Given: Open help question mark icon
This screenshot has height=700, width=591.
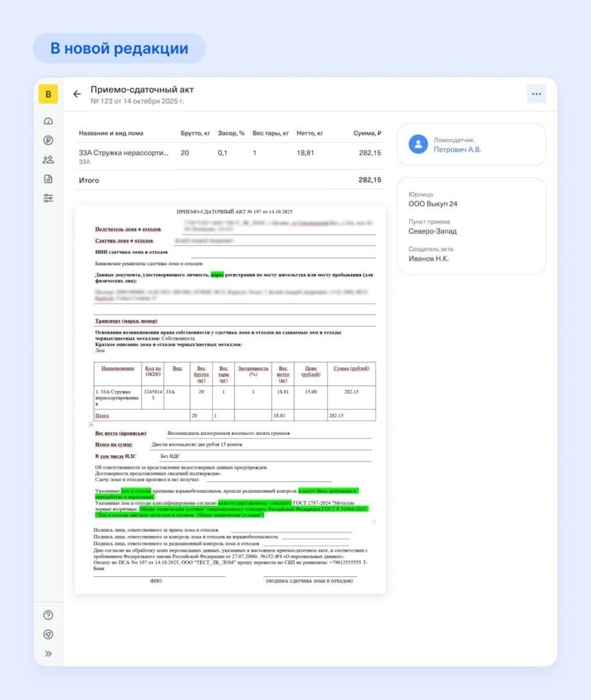Looking at the screenshot, I should [48, 615].
